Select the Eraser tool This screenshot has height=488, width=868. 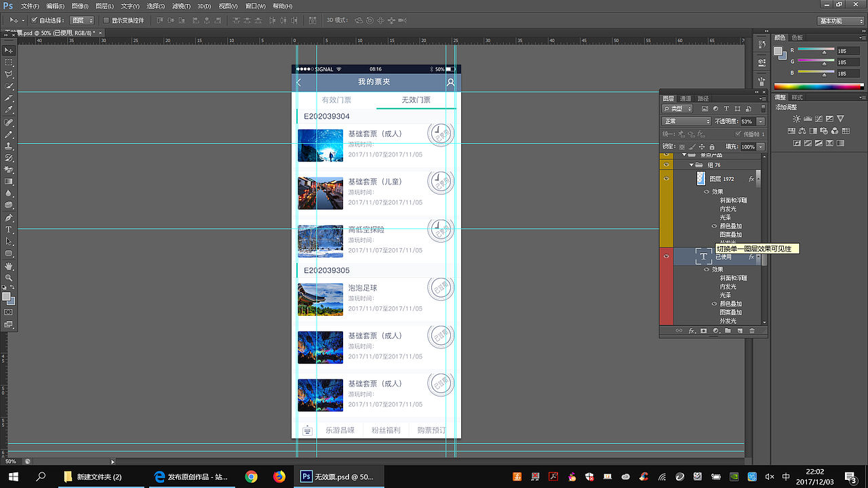pyautogui.click(x=9, y=169)
